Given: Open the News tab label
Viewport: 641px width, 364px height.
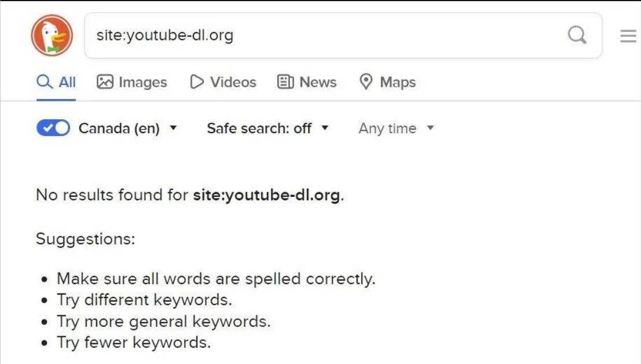Looking at the screenshot, I should [x=318, y=82].
